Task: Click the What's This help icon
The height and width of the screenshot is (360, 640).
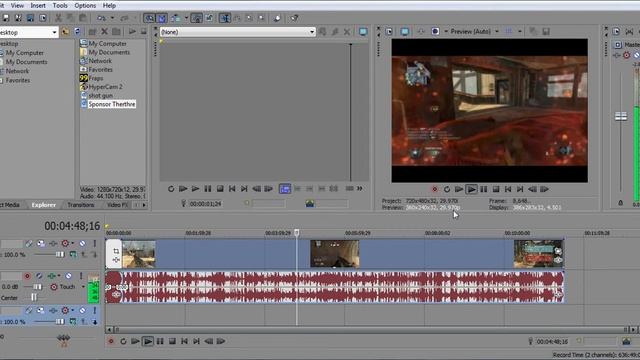Action: coord(294,18)
